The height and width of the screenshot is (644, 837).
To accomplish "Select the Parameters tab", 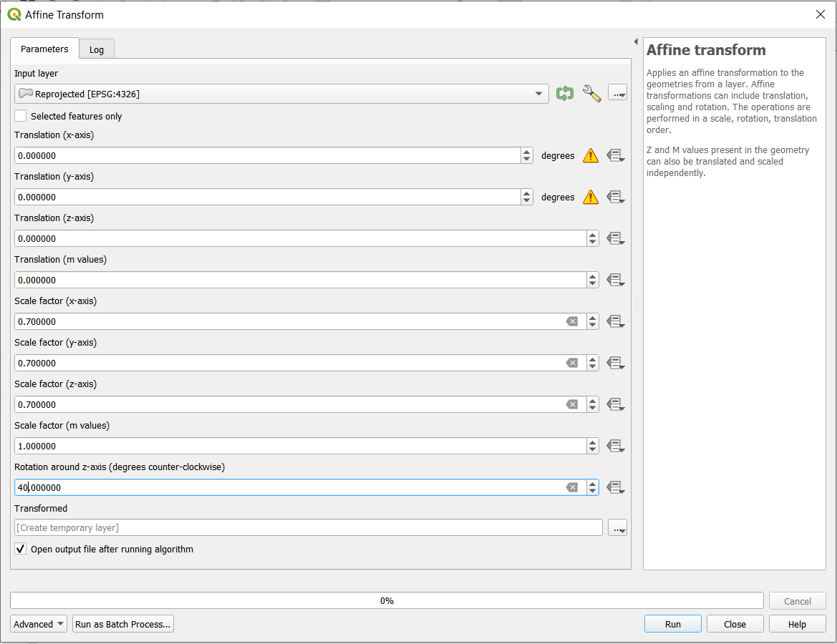I will pos(44,49).
